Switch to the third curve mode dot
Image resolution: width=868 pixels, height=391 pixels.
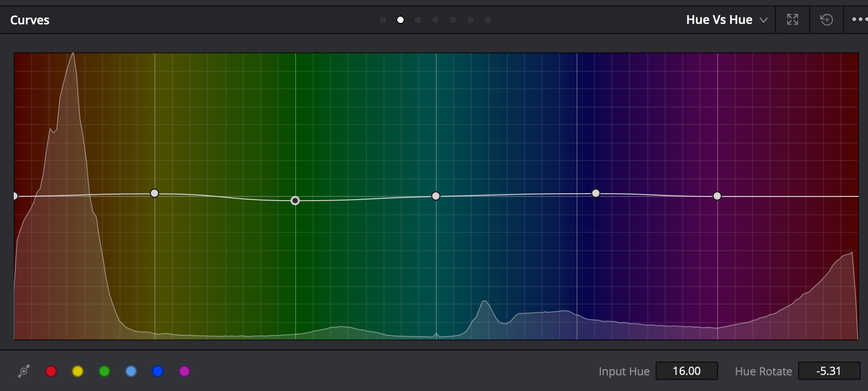[x=418, y=20]
